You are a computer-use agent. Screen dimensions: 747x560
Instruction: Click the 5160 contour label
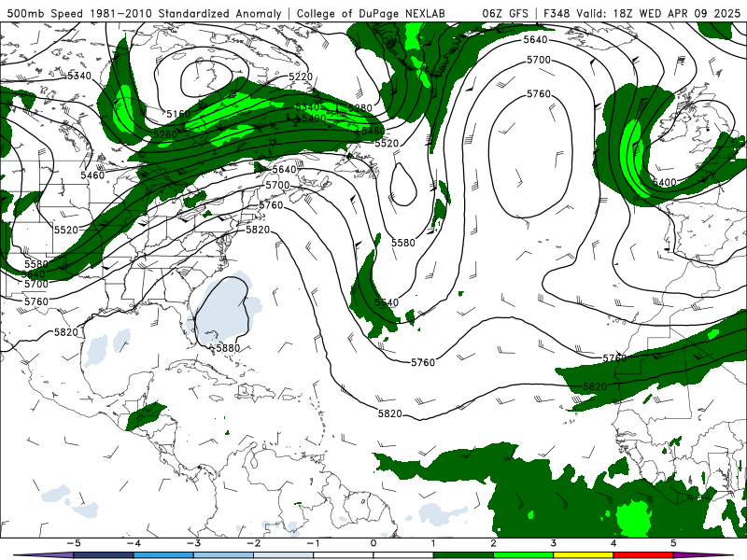[178, 114]
